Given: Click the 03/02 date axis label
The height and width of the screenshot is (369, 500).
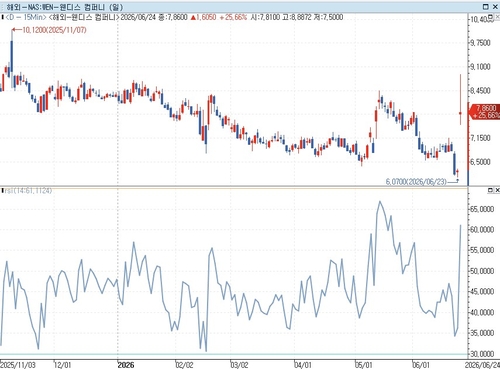Looking at the screenshot, I should [x=239, y=364].
